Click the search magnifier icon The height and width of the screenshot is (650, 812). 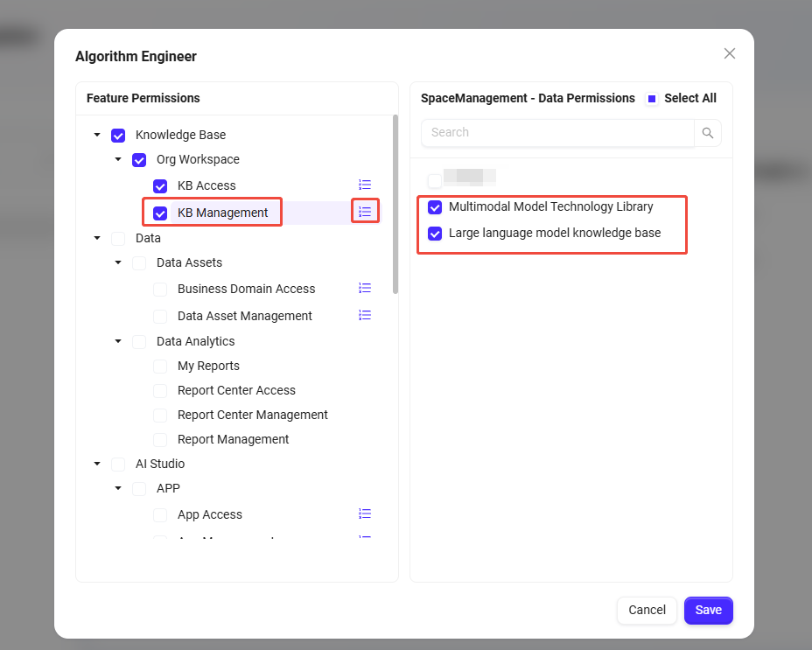(x=708, y=133)
